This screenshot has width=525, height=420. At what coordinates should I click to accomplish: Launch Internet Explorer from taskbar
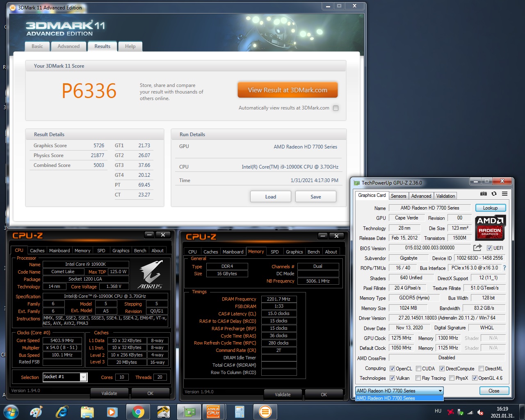(x=62, y=412)
